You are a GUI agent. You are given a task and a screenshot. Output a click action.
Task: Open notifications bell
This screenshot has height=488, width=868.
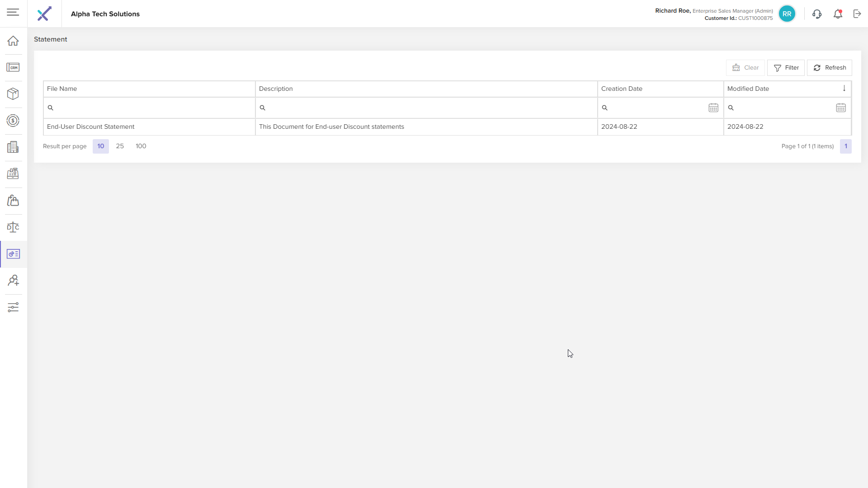(x=838, y=14)
